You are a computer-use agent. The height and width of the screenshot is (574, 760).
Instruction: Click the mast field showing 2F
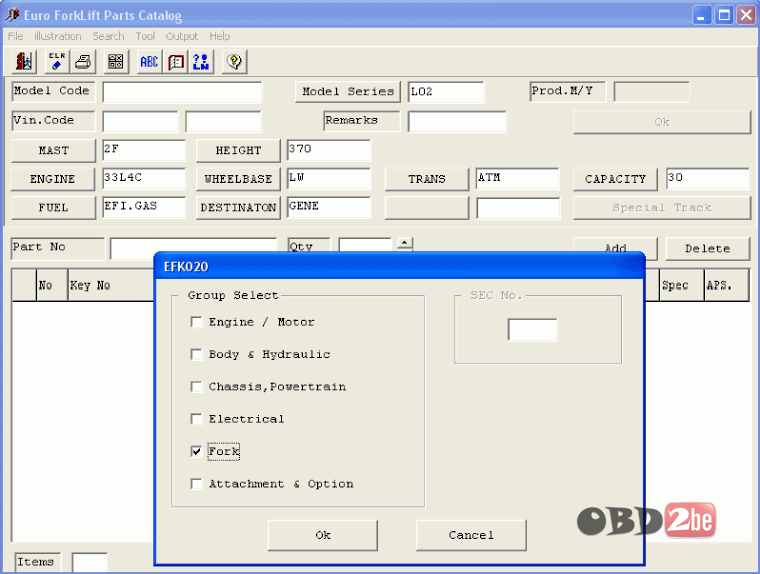(x=144, y=150)
